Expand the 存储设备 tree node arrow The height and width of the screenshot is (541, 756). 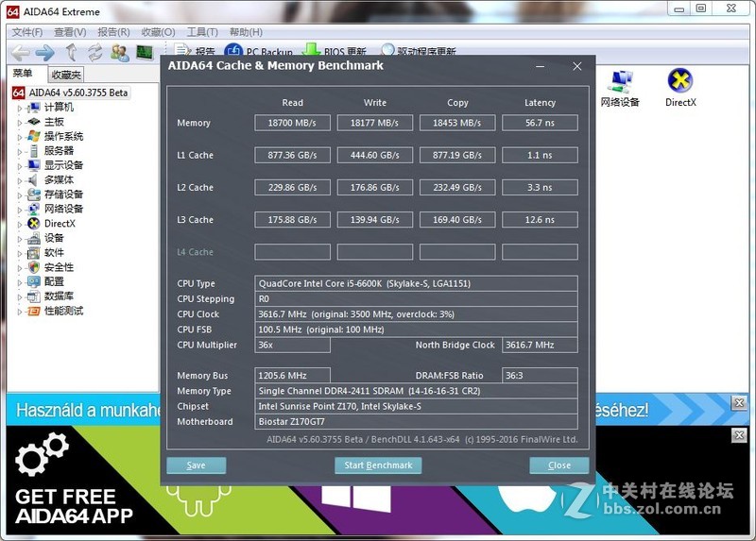tap(20, 195)
